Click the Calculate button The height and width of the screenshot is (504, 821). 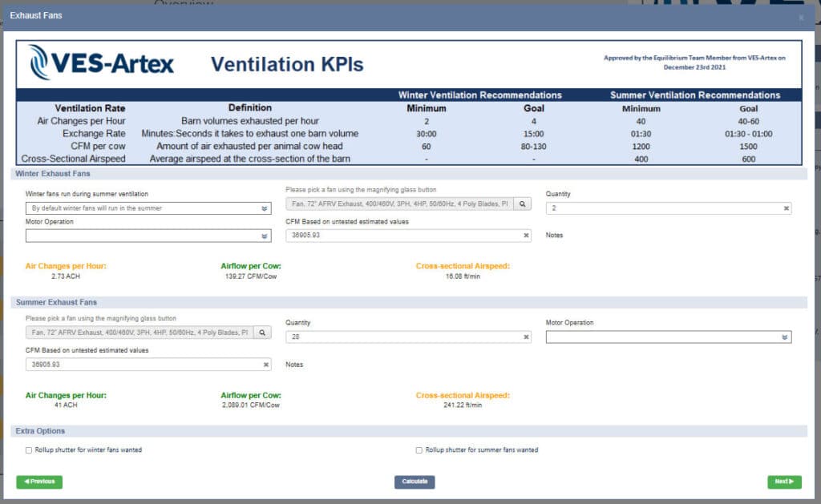click(x=415, y=482)
